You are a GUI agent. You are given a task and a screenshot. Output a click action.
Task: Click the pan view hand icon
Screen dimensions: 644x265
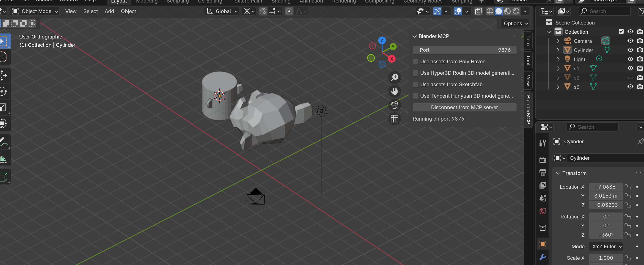(394, 91)
